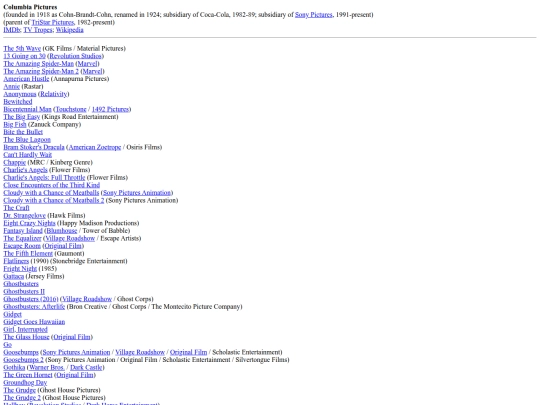Click Sony Pictures Animation link beside Goosebumps
This screenshot has width=540, height=405.
(x=76, y=352)
